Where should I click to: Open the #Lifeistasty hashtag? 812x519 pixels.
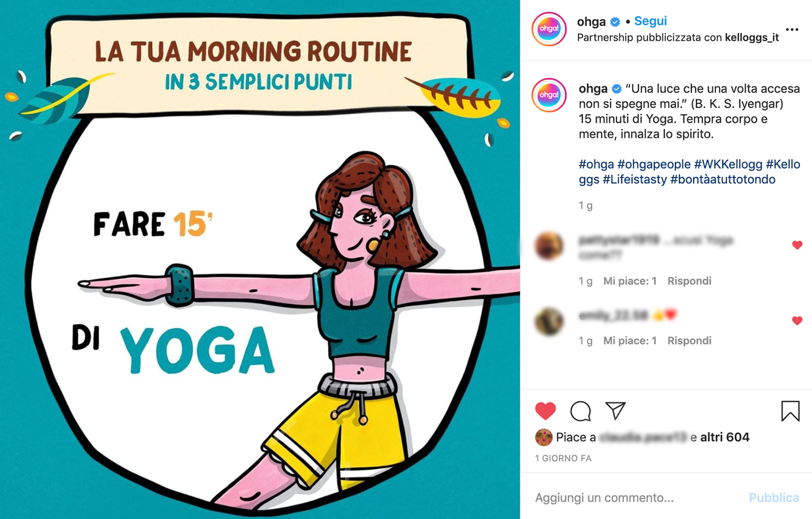pyautogui.click(x=634, y=179)
